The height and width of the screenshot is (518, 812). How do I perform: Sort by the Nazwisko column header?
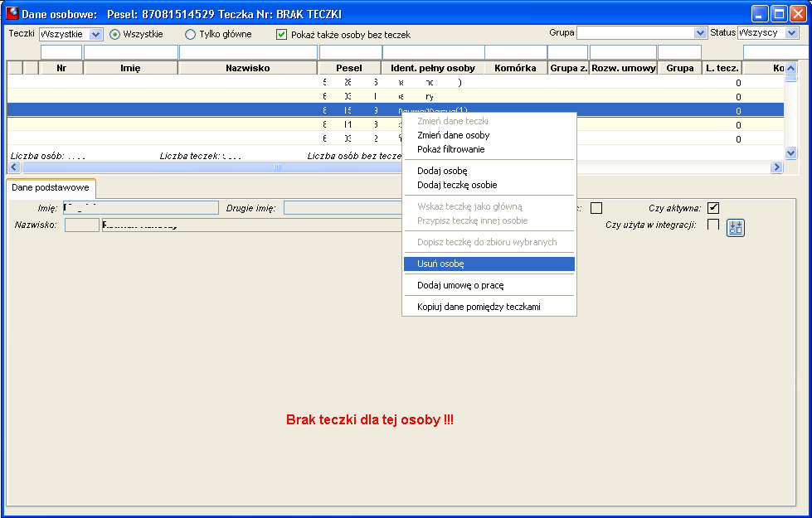[247, 68]
